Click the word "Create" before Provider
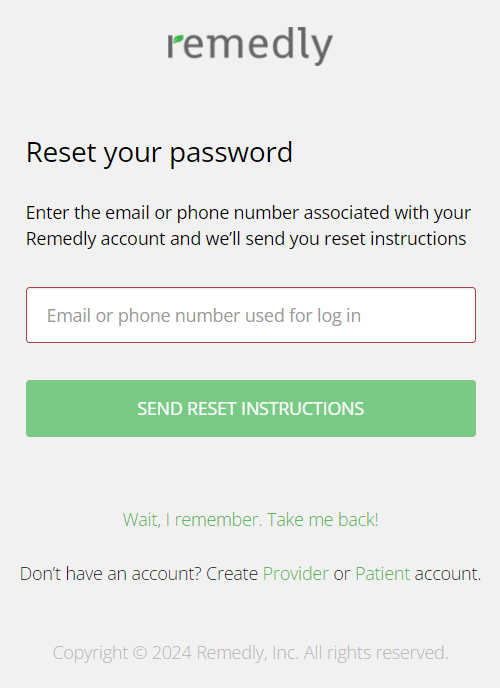The width and height of the screenshot is (500, 688). coord(232,574)
